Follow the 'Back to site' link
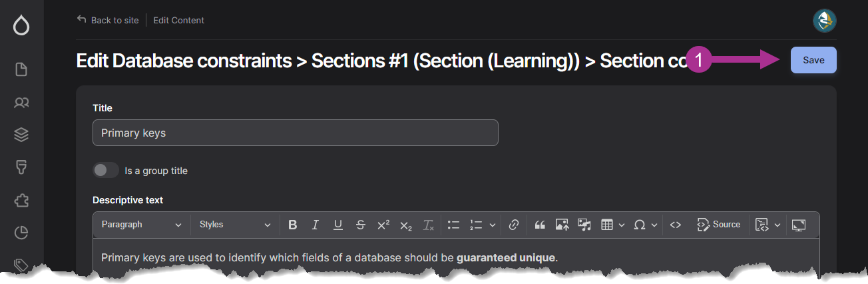 point(108,20)
